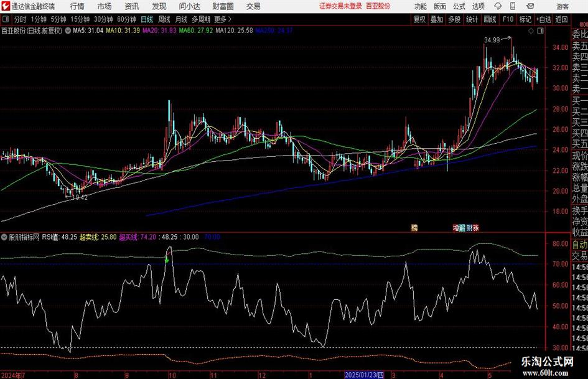Click the 返回 back button
Image resolution: width=588 pixels, height=379 pixels.
[561, 19]
